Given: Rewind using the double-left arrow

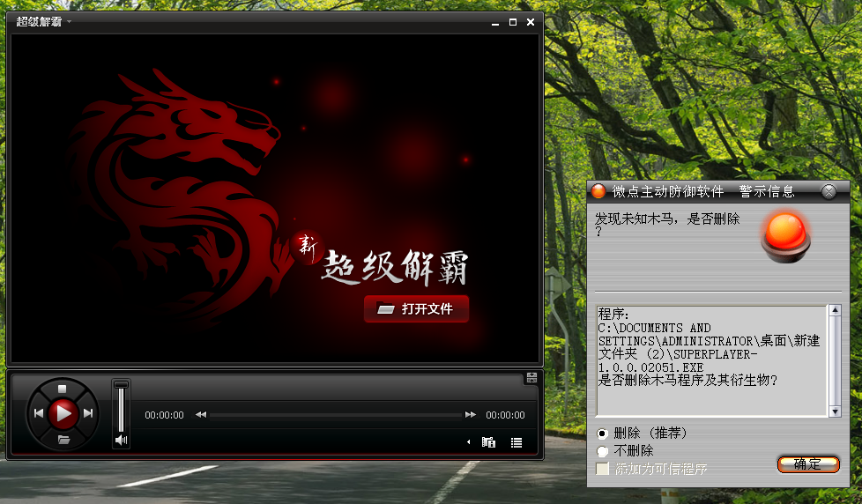Looking at the screenshot, I should pos(201,414).
